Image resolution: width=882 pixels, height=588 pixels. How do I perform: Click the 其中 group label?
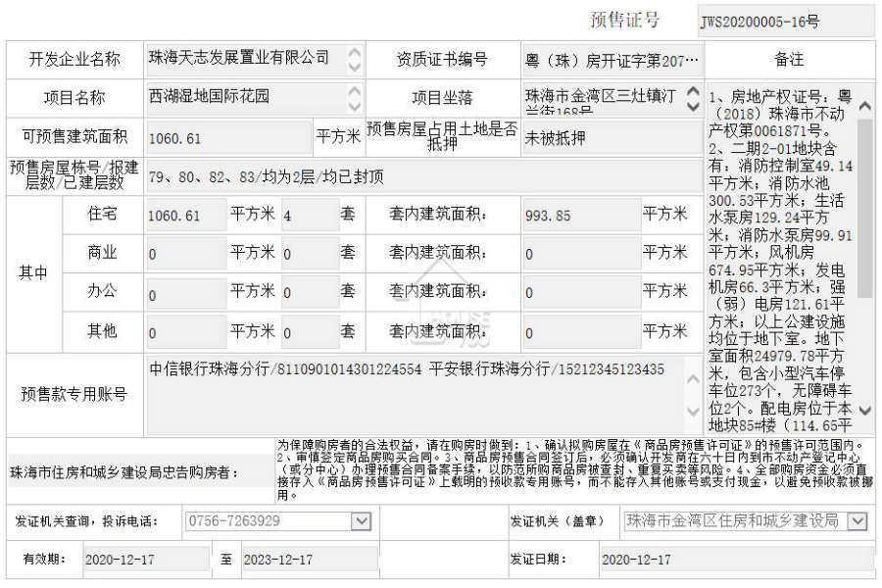coord(33,272)
